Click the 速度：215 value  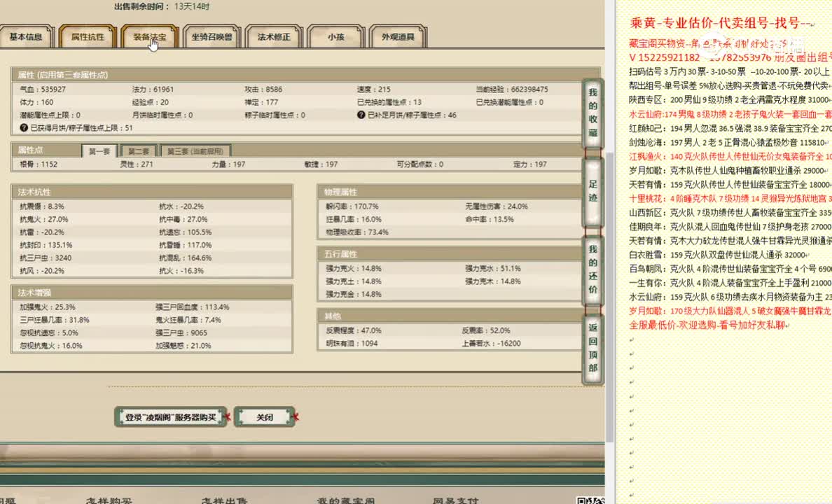pos(373,89)
